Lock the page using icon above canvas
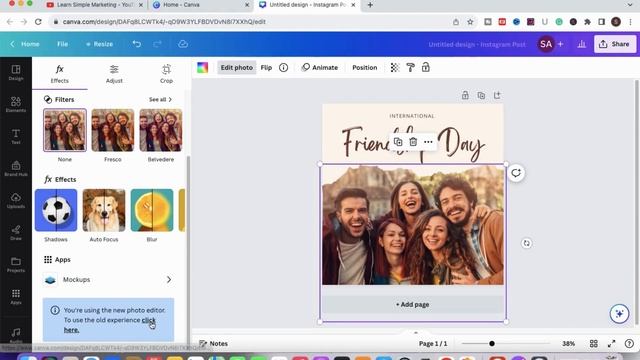The image size is (640, 360). (x=465, y=95)
